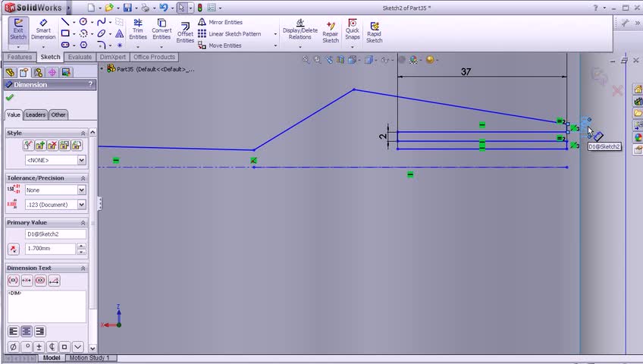The height and width of the screenshot is (364, 643).
Task: Toggle right justify for dimension text
Action: (x=39, y=331)
